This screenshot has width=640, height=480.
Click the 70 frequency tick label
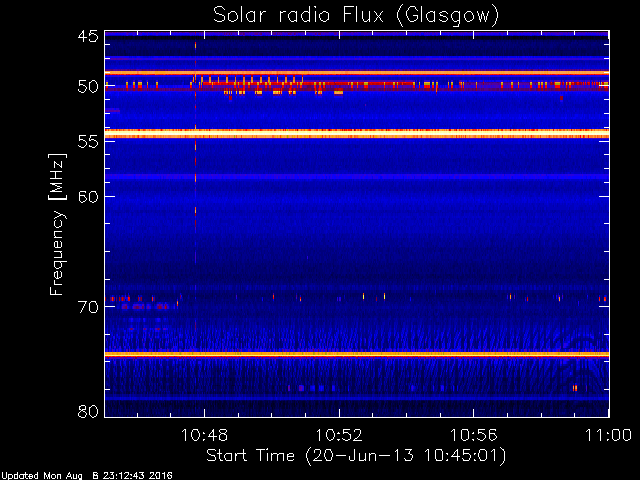point(88,307)
